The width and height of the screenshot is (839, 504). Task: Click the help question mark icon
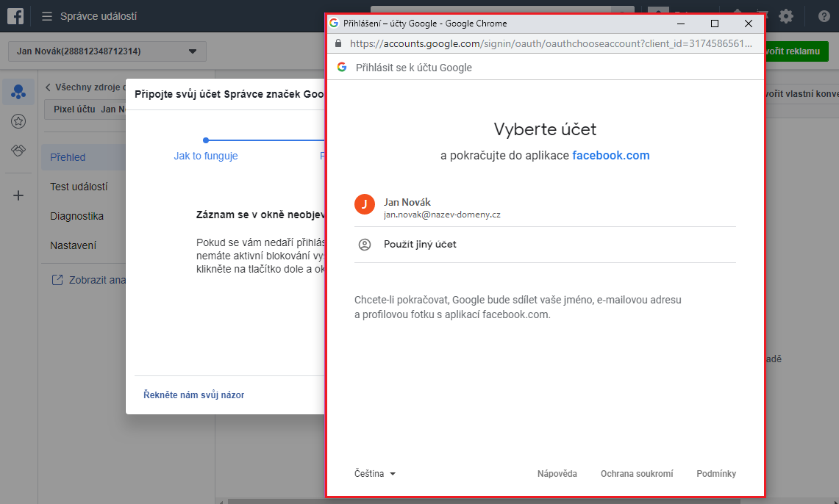coord(824,16)
